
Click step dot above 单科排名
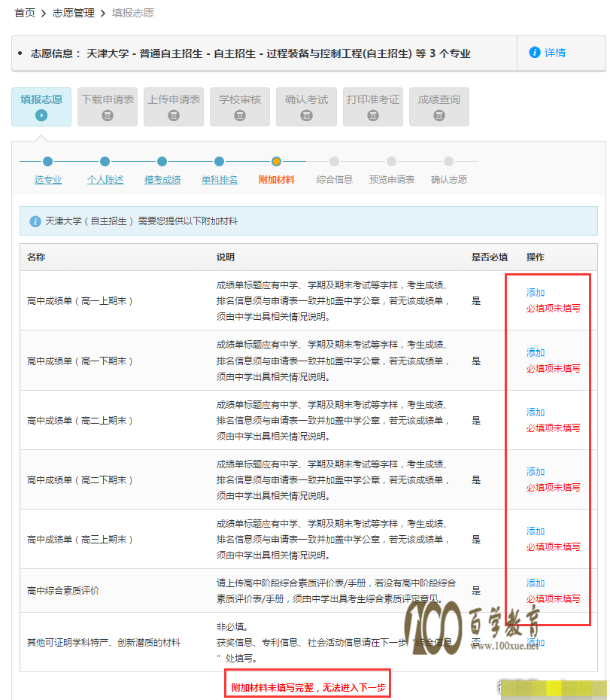click(x=219, y=162)
